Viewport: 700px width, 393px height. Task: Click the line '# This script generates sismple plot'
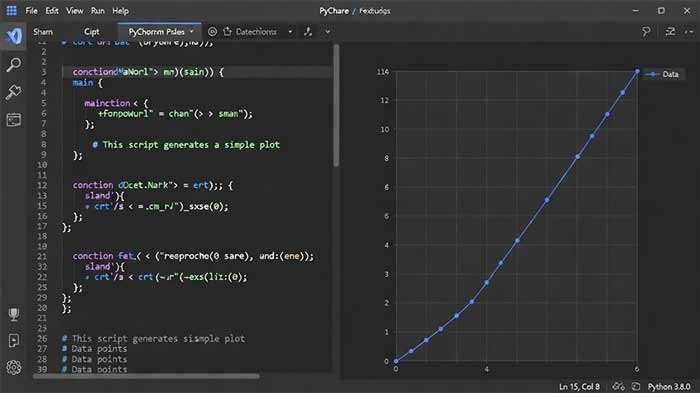153,339
